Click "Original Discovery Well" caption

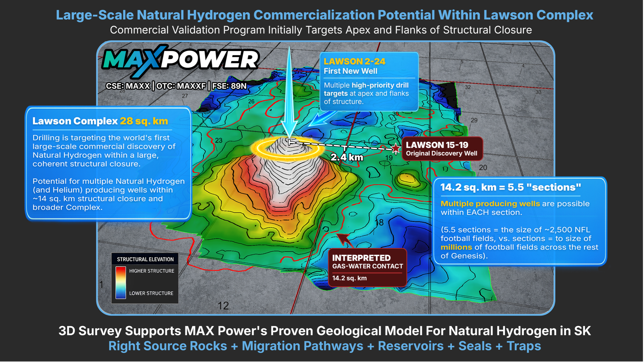442,154
